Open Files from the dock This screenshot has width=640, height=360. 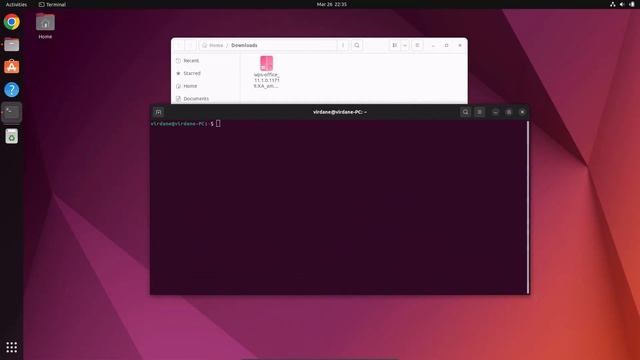pos(11,44)
